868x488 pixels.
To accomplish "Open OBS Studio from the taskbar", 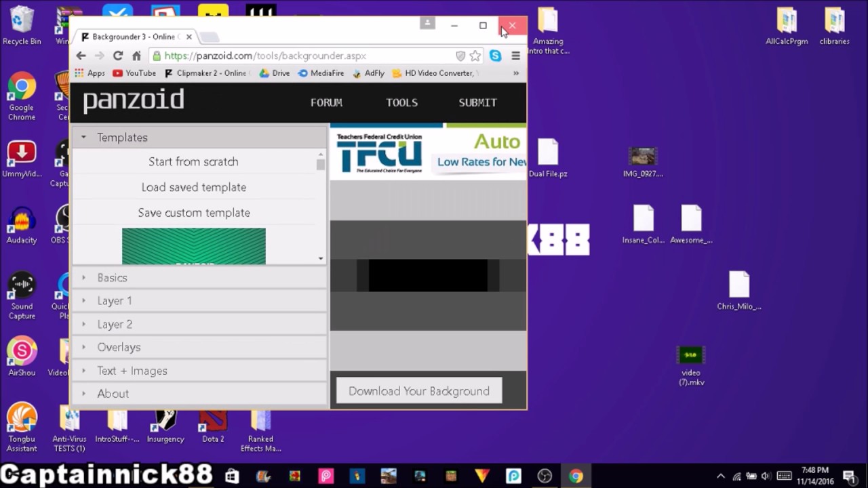I will 545,476.
